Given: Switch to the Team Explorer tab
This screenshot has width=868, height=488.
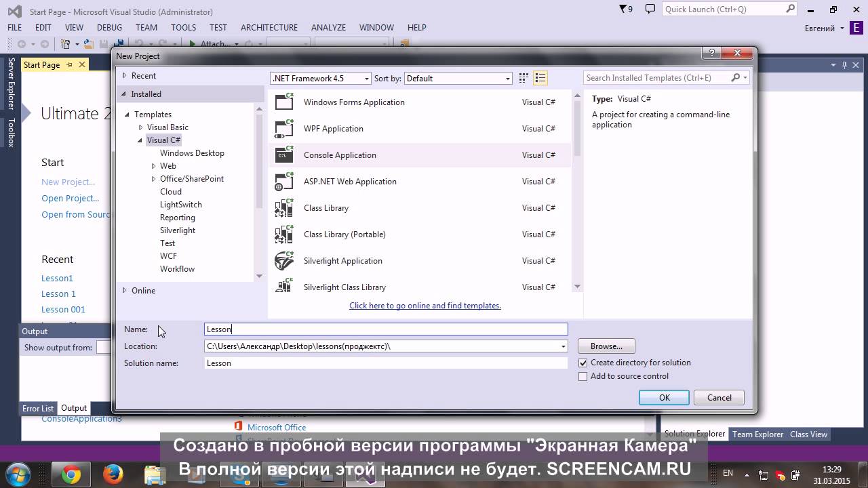Looking at the screenshot, I should tap(757, 434).
